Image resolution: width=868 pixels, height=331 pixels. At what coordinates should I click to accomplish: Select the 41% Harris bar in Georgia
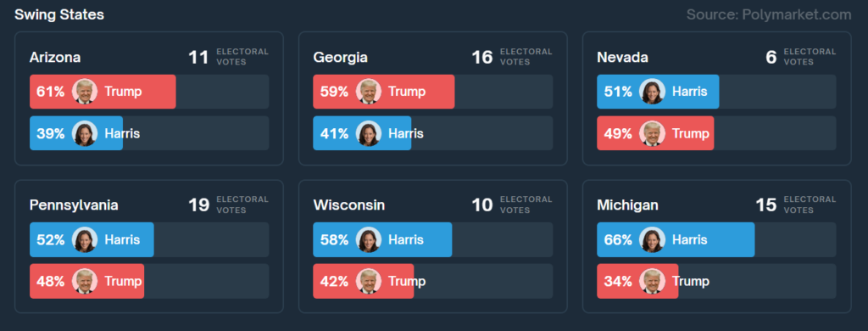click(362, 133)
